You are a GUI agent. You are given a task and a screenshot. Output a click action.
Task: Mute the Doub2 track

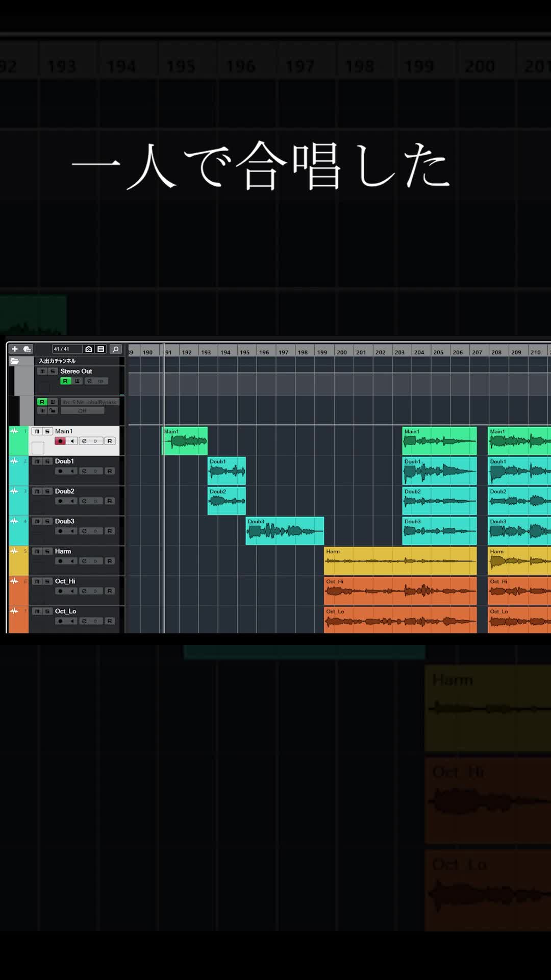(x=37, y=491)
